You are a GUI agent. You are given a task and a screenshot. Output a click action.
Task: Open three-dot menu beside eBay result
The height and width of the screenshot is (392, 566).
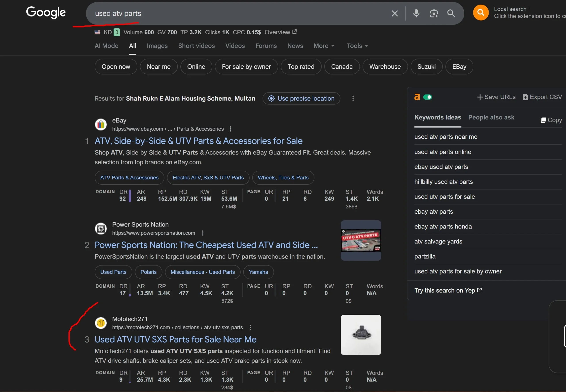pos(230,129)
